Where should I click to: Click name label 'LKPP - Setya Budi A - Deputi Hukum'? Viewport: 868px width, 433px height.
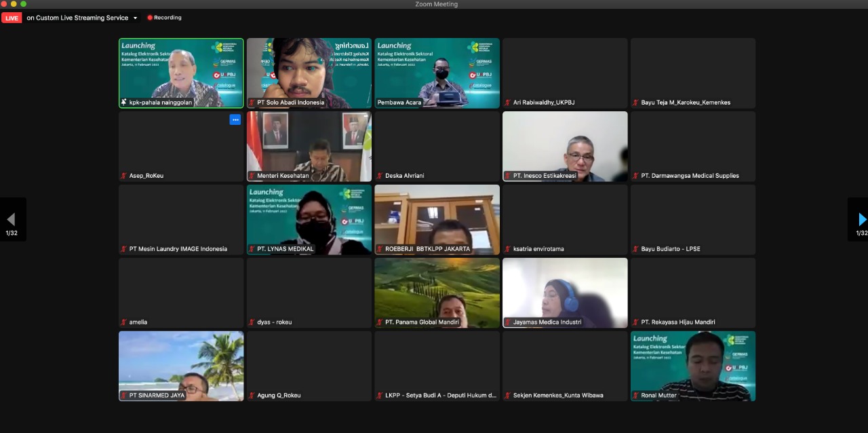pyautogui.click(x=441, y=396)
